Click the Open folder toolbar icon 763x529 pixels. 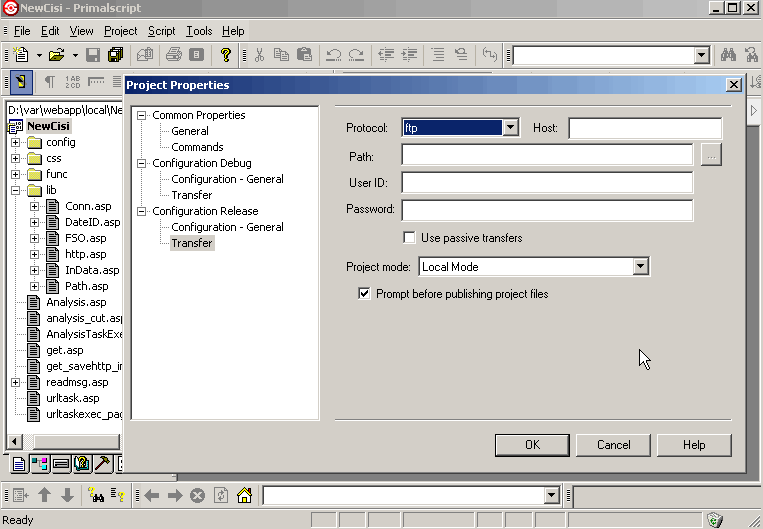(57, 55)
